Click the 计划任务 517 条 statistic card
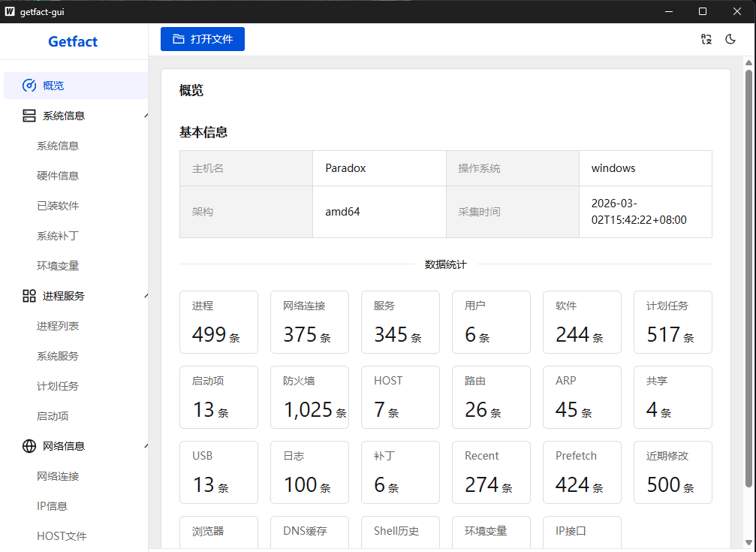The image size is (756, 552). (673, 322)
